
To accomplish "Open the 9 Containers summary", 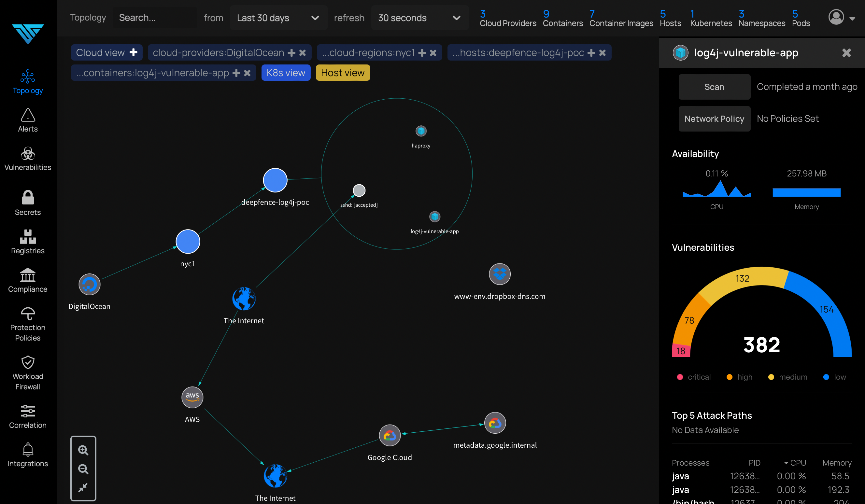I will tap(562, 18).
